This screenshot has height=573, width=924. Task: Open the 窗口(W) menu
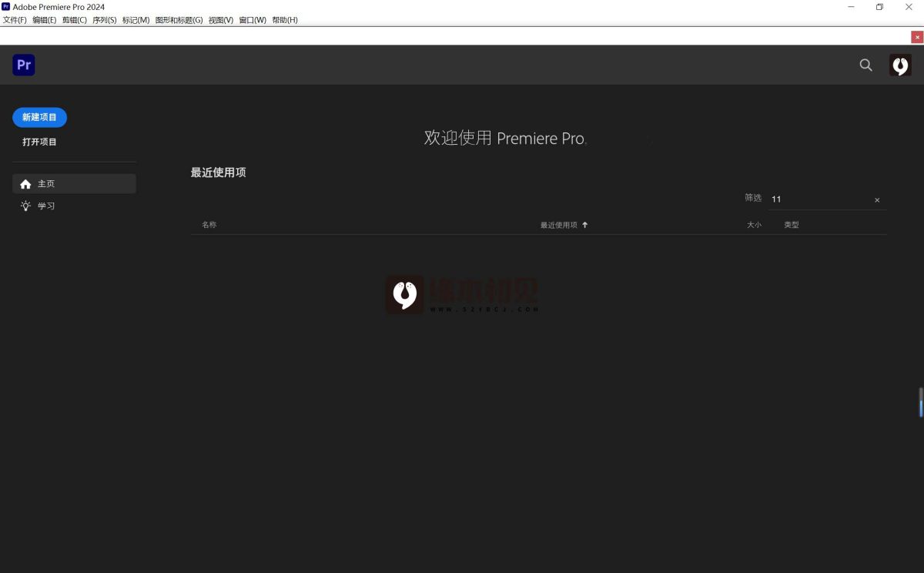pos(253,20)
